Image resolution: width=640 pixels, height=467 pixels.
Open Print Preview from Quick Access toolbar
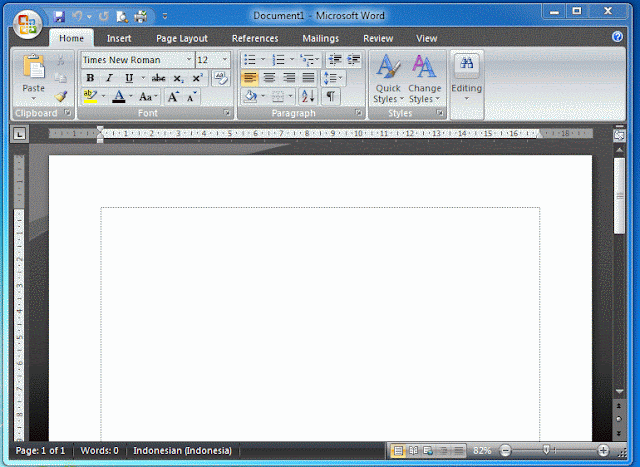click(x=122, y=16)
